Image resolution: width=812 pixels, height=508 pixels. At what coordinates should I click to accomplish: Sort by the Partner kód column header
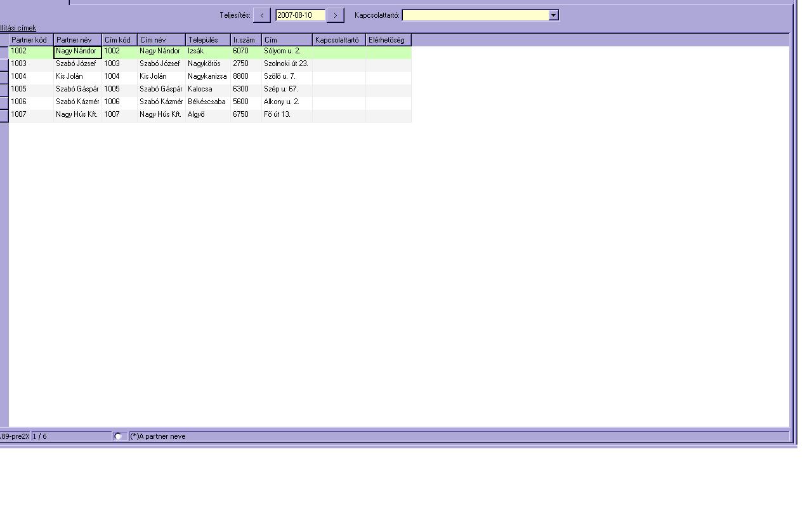click(31, 40)
